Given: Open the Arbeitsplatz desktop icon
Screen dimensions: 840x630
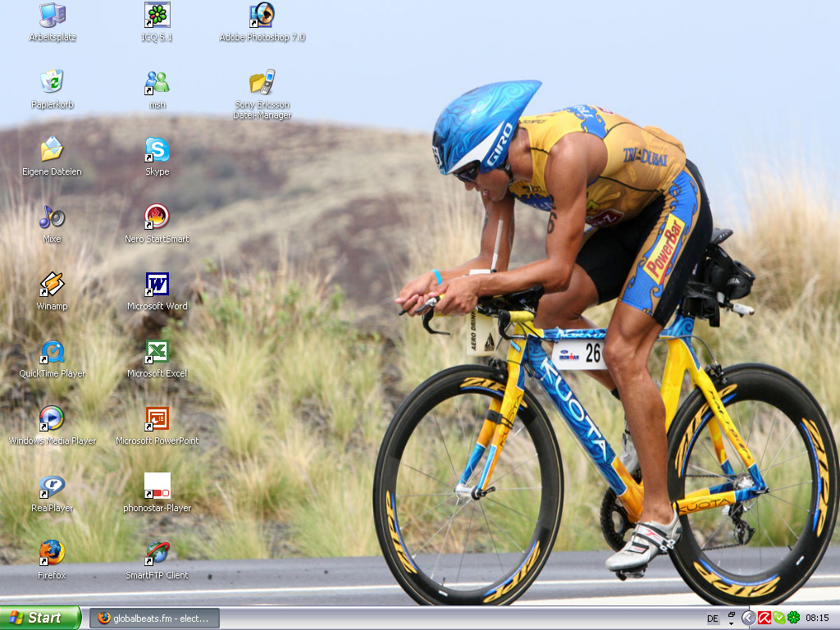Looking at the screenshot, I should click(52, 15).
